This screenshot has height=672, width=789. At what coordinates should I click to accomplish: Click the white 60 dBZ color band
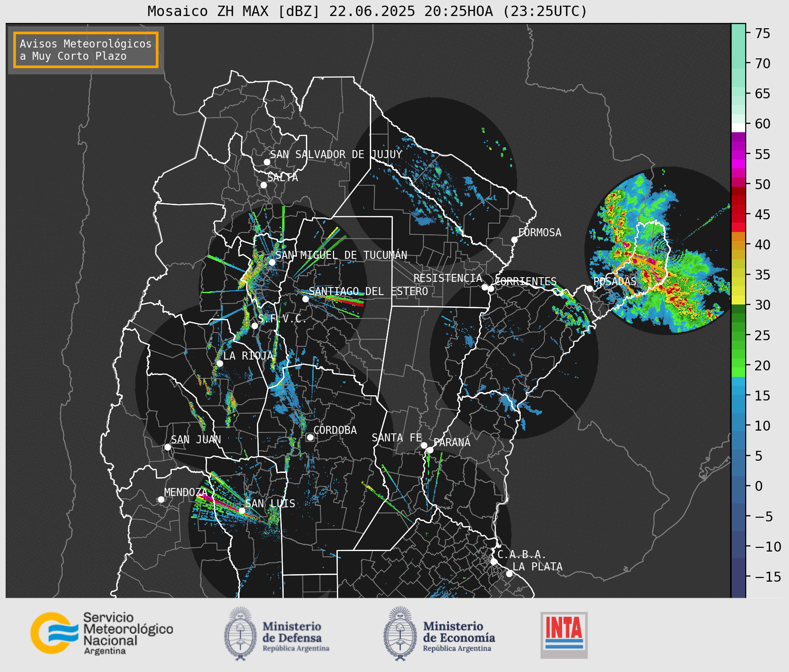click(x=738, y=127)
